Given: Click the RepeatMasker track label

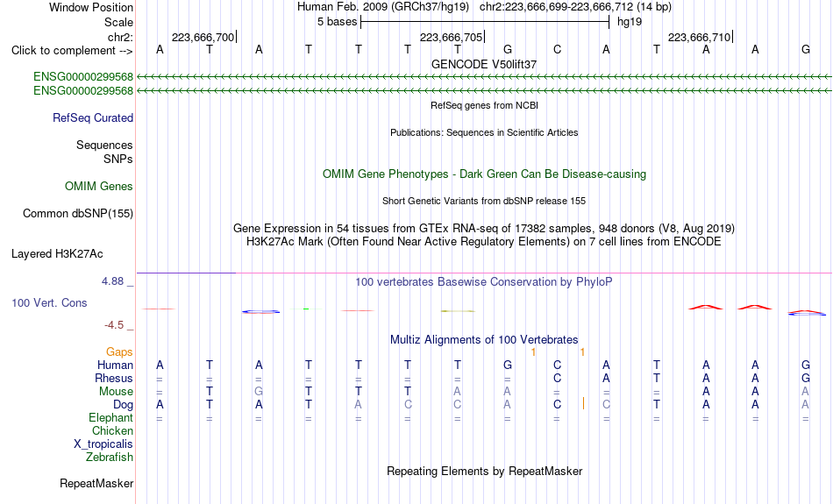Looking at the screenshot, I should [96, 483].
